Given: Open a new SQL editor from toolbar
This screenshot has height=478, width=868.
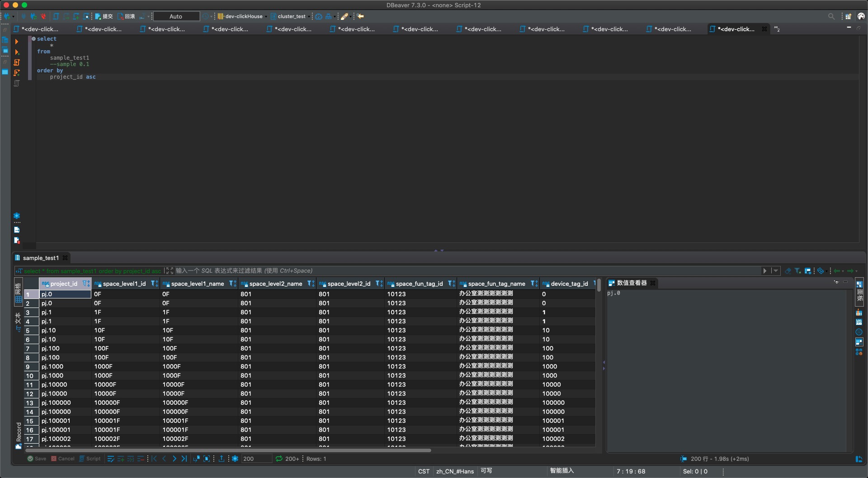Looking at the screenshot, I should point(56,16).
